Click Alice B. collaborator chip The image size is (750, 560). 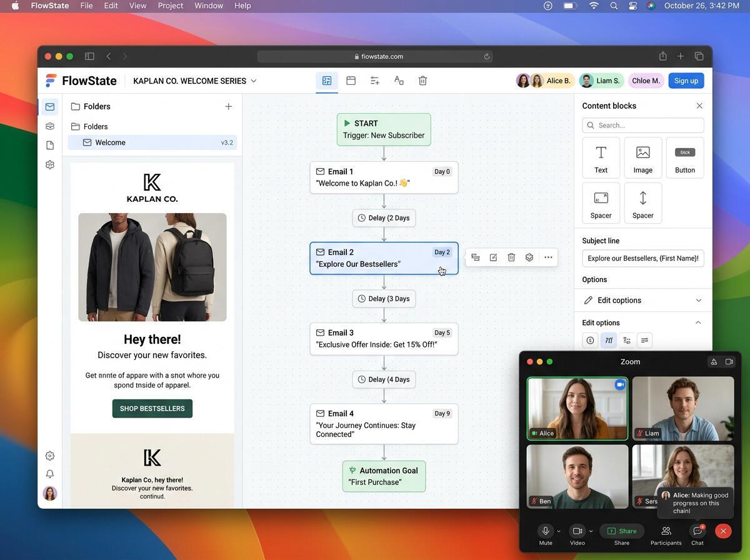coord(544,81)
